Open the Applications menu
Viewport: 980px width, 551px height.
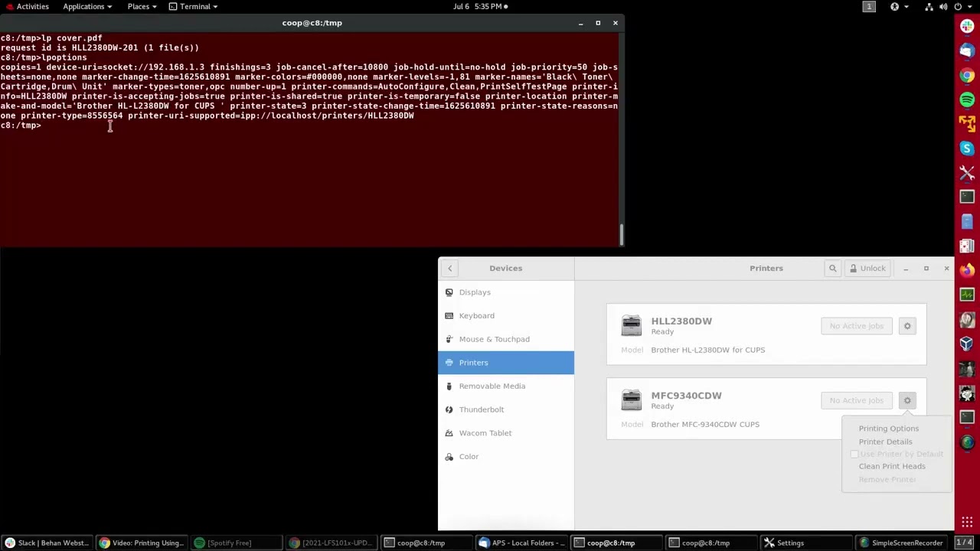click(87, 6)
